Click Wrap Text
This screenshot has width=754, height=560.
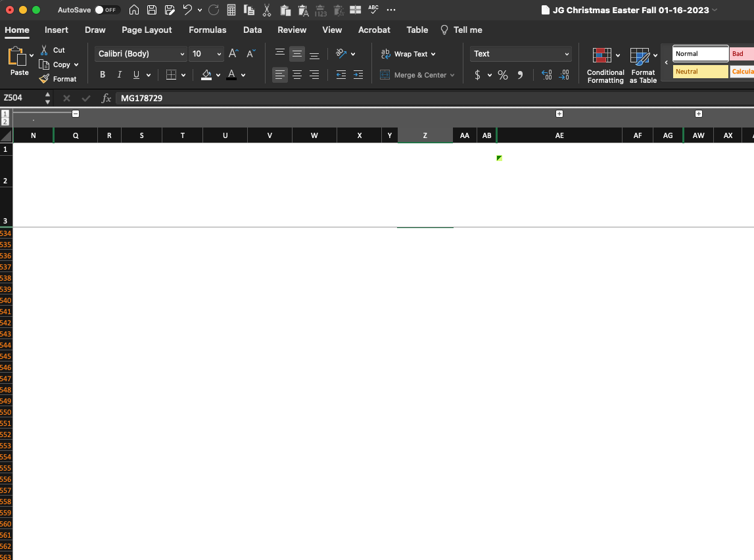click(408, 54)
